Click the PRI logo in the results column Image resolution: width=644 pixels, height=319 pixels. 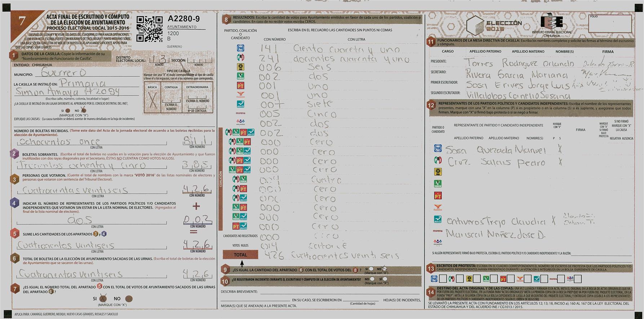pyautogui.click(x=240, y=57)
